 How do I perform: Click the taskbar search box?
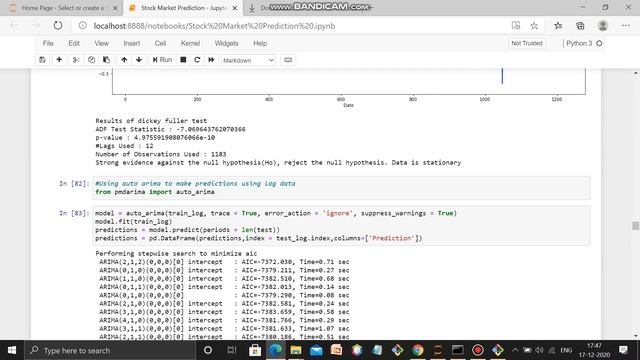coord(110,350)
